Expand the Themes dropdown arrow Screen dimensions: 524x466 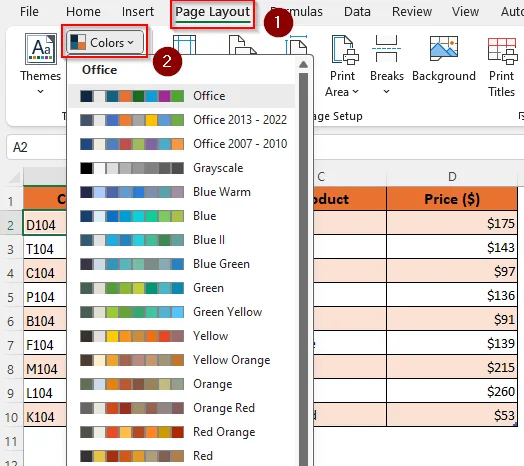coord(40,91)
